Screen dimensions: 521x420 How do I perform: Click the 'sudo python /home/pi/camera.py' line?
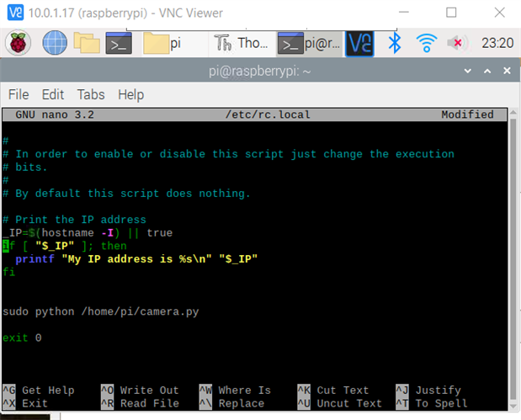[x=101, y=311]
